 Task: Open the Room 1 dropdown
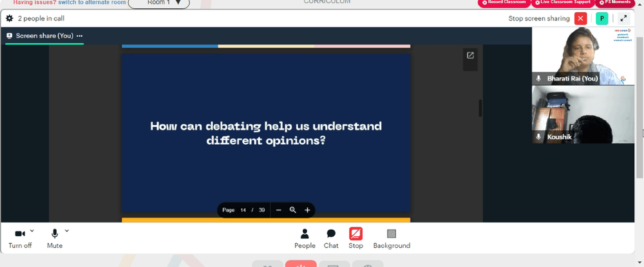click(x=158, y=3)
